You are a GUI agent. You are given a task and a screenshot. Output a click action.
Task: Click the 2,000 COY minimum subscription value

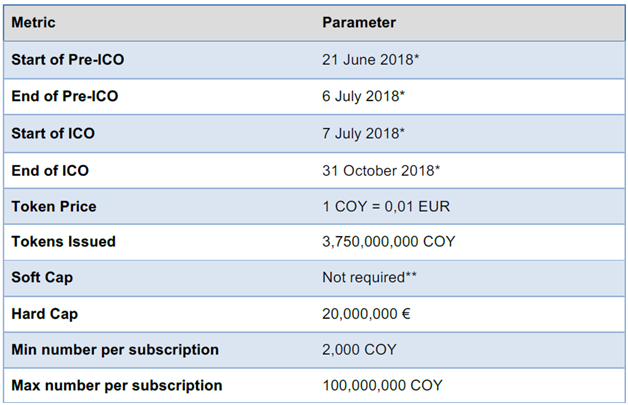[x=359, y=350]
